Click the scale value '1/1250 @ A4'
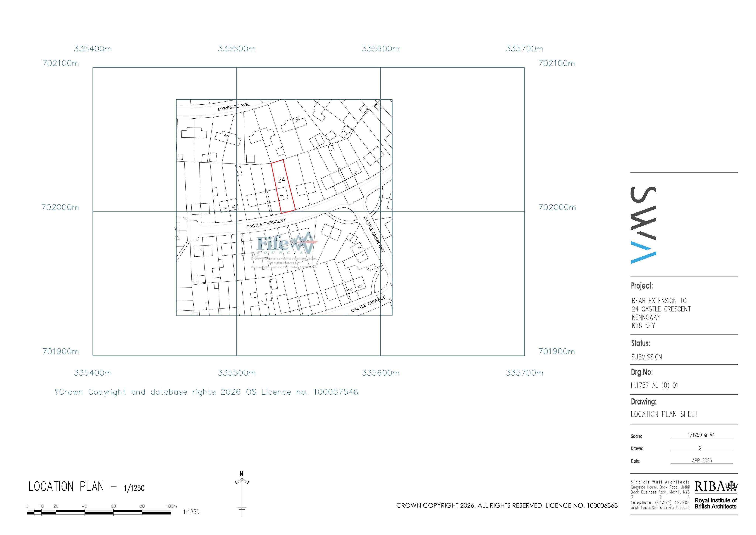The height and width of the screenshot is (535, 756). tap(701, 435)
